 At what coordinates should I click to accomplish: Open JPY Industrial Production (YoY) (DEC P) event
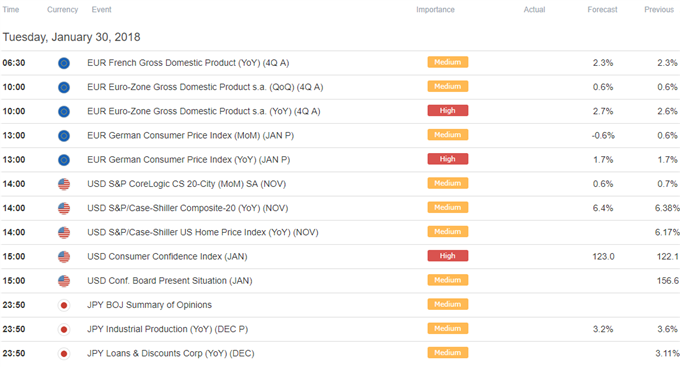click(168, 329)
